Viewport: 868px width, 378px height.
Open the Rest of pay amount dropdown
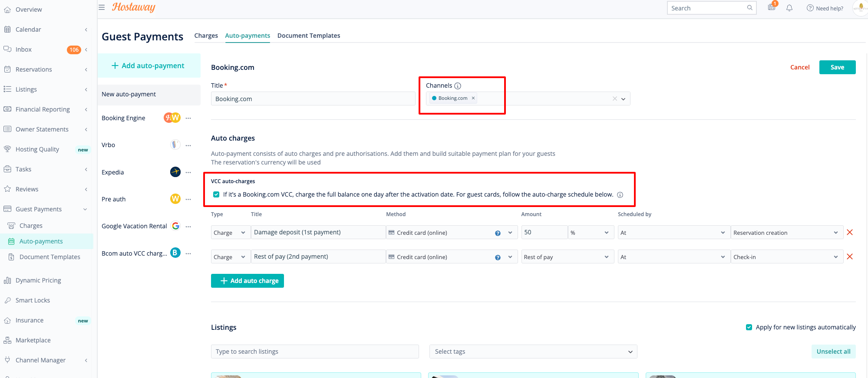pyautogui.click(x=568, y=257)
